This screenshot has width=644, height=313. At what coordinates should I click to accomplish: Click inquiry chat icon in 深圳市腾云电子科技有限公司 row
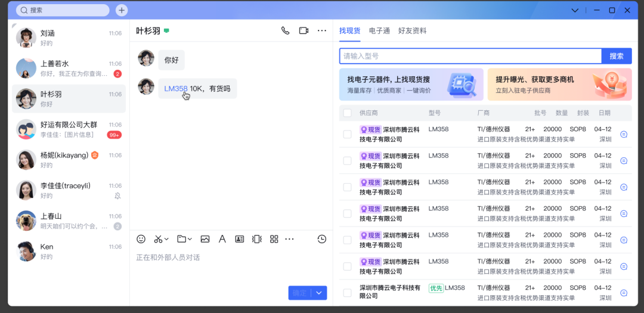pyautogui.click(x=624, y=293)
